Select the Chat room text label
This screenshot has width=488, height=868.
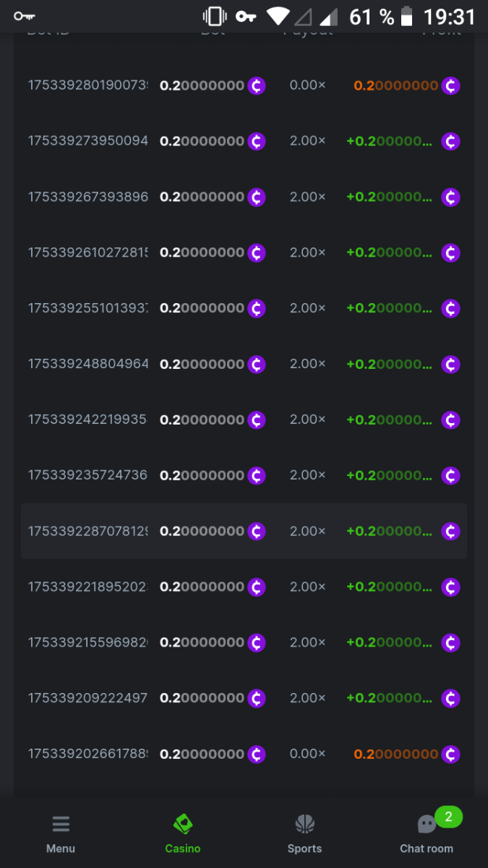point(427,848)
